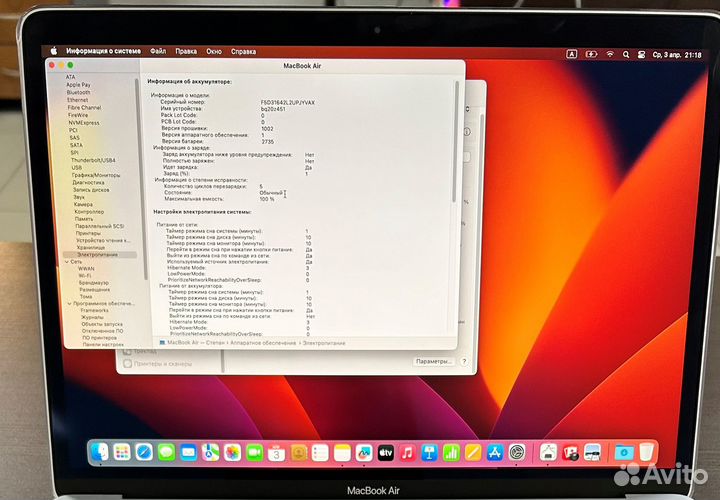
Task: Open Pages from the Dock
Action: [473, 453]
